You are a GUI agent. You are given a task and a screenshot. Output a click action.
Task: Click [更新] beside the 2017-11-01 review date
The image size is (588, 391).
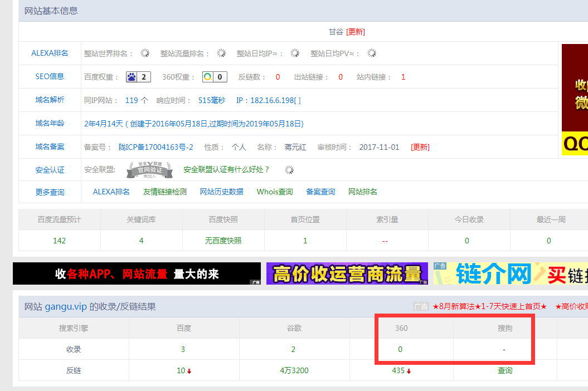(x=420, y=146)
